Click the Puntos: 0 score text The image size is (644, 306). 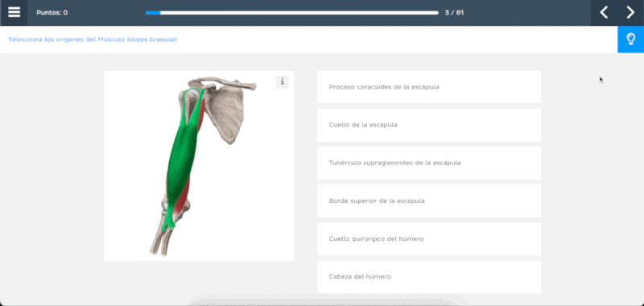52,13
